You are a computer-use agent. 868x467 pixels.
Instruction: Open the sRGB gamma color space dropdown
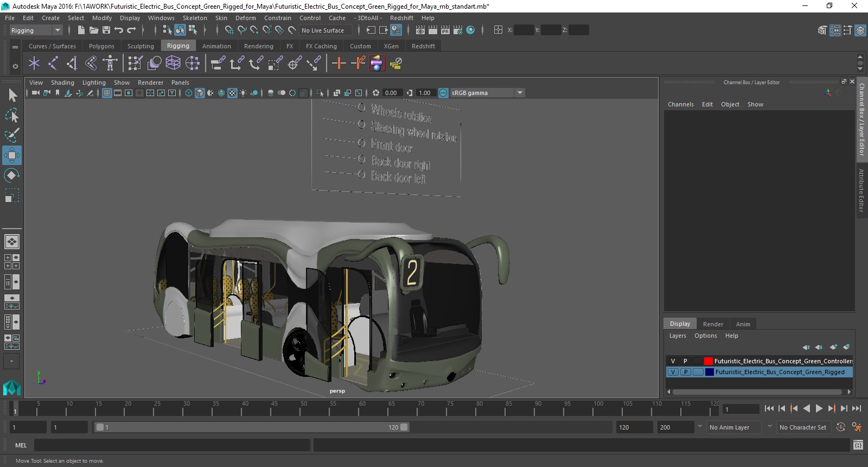click(x=487, y=93)
